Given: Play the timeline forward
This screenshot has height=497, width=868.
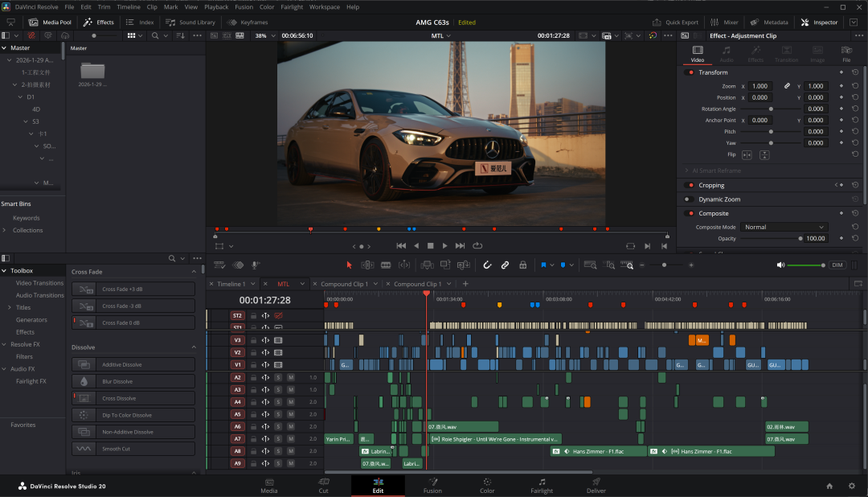Looking at the screenshot, I should click(x=444, y=245).
